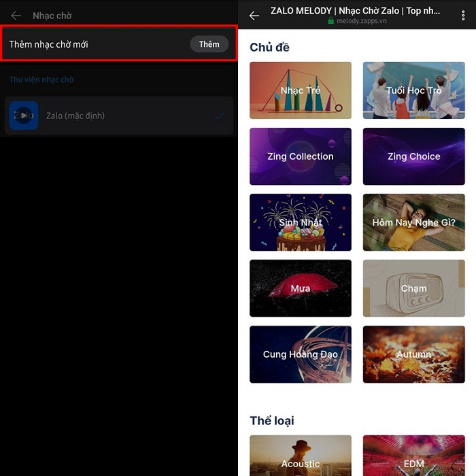Viewport: 476px width, 476px height.
Task: Go back from the Zalo Melody page
Action: [x=254, y=16]
